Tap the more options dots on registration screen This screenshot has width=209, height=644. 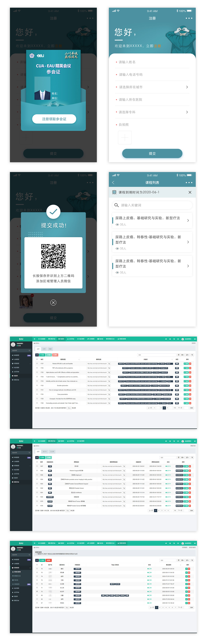click(x=189, y=18)
